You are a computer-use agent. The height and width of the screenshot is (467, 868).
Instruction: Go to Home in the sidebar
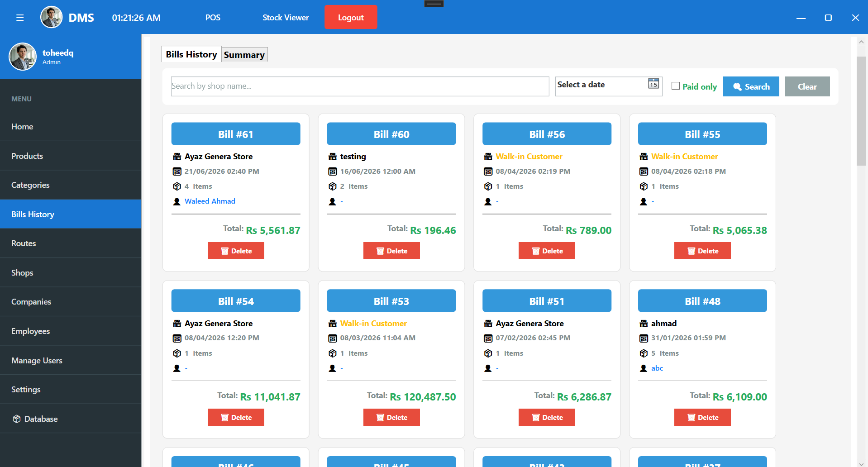[71, 127]
